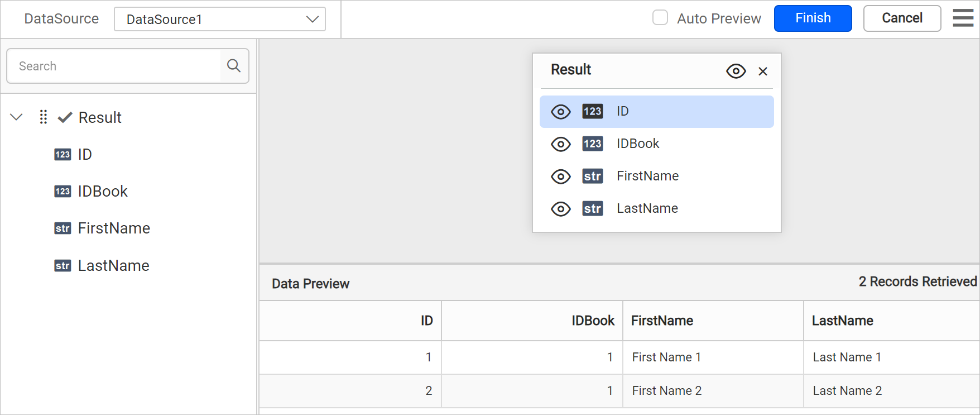Click the Cancel button
Viewport: 980px width, 415px height.
pyautogui.click(x=902, y=18)
